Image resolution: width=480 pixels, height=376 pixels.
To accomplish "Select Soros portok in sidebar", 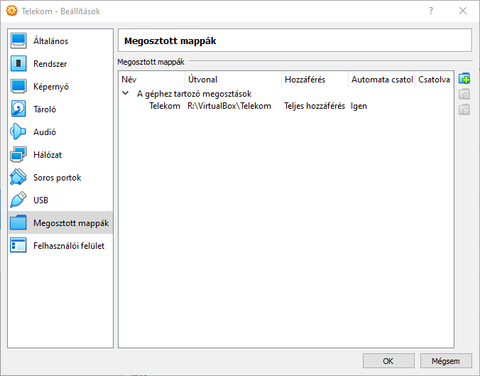I will tap(60, 177).
